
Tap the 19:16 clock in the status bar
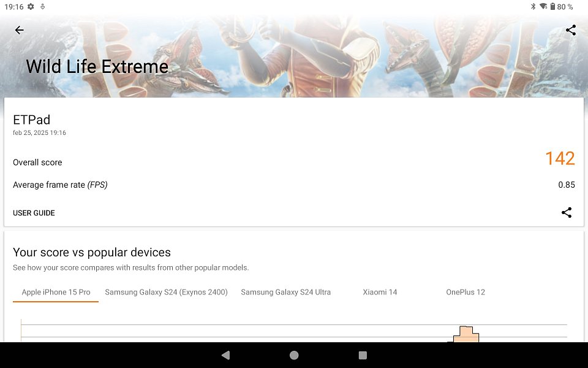pos(14,7)
